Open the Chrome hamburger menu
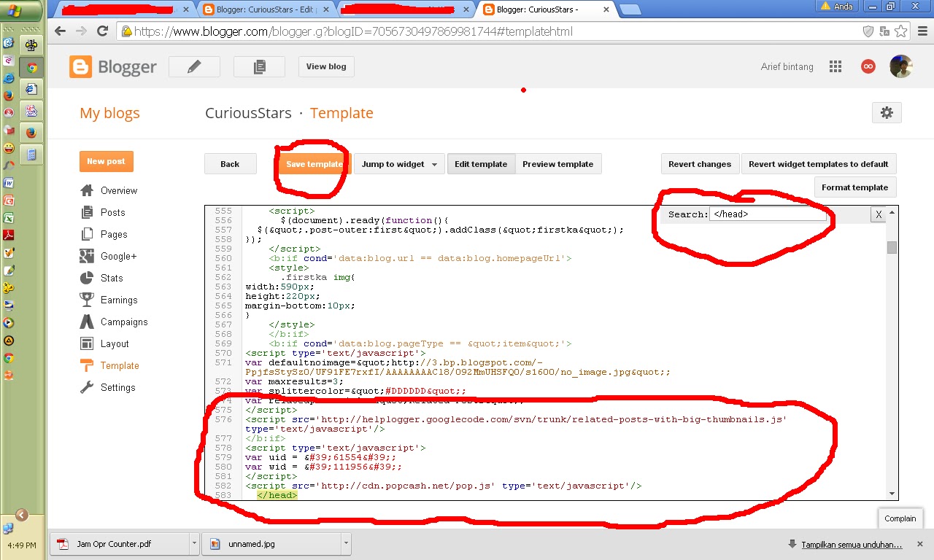 922,31
